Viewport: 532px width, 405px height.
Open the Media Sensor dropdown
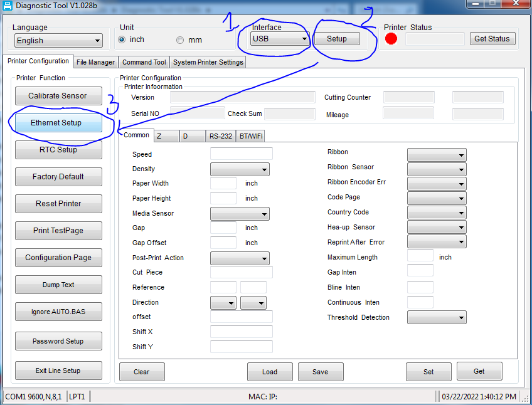pyautogui.click(x=240, y=214)
